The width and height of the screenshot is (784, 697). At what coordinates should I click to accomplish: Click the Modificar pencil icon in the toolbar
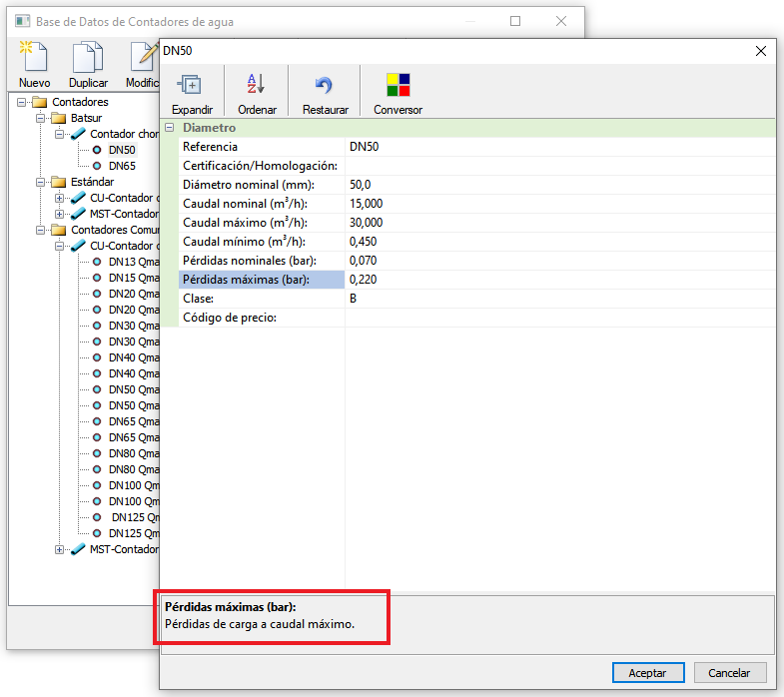pos(144,57)
